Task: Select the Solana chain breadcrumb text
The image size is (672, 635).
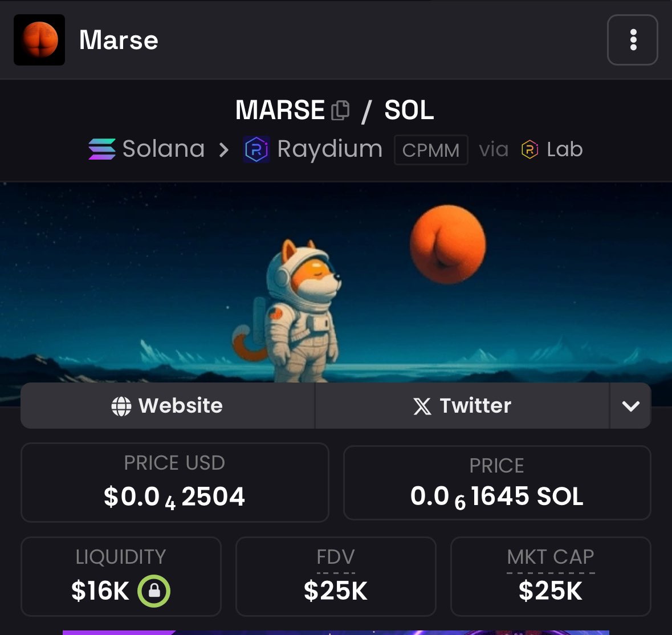Action: tap(163, 149)
